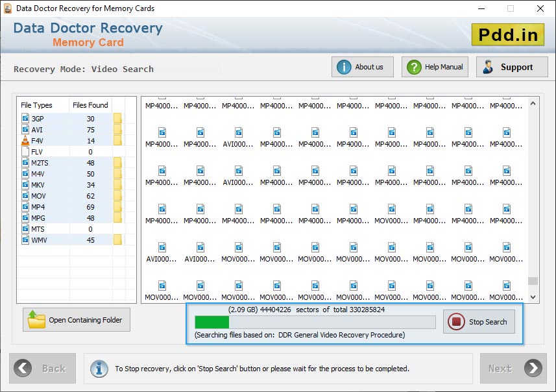The width and height of the screenshot is (556, 392).
Task: Click the F4V files found count 14
Action: pyautogui.click(x=91, y=141)
